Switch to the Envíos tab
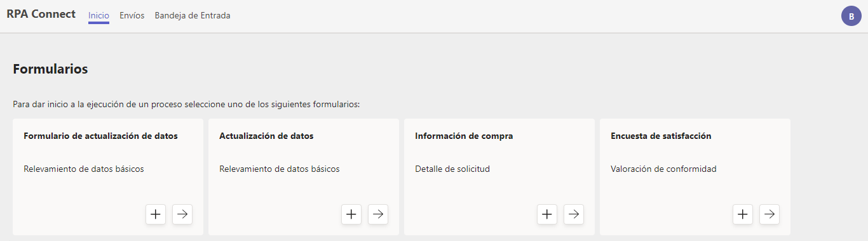This screenshot has height=241, width=868. click(x=132, y=16)
